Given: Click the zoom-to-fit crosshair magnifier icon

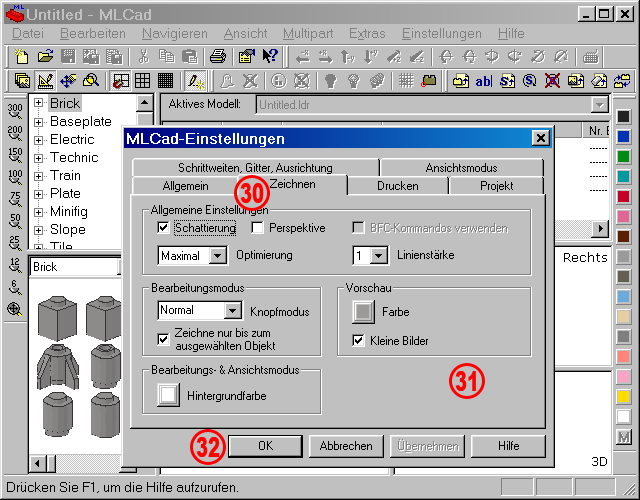Looking at the screenshot, I should (x=15, y=309).
